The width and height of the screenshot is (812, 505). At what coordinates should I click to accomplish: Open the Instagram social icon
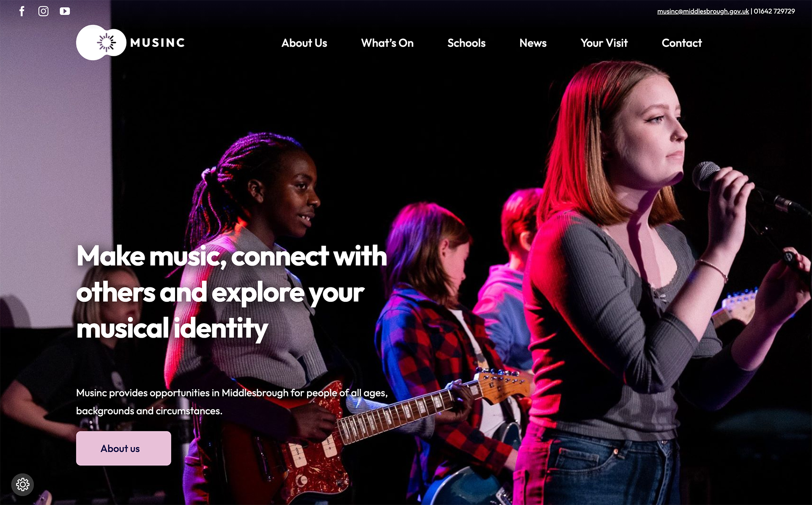(x=43, y=11)
